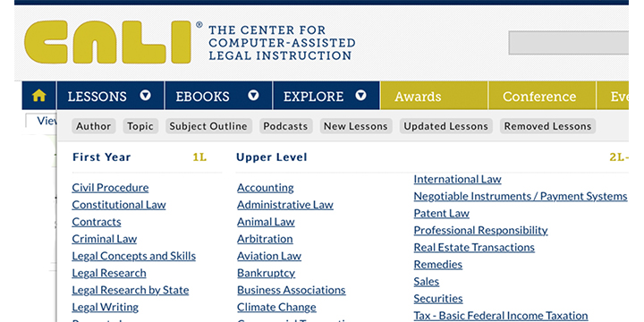Open the Patent Law link

pyautogui.click(x=441, y=213)
